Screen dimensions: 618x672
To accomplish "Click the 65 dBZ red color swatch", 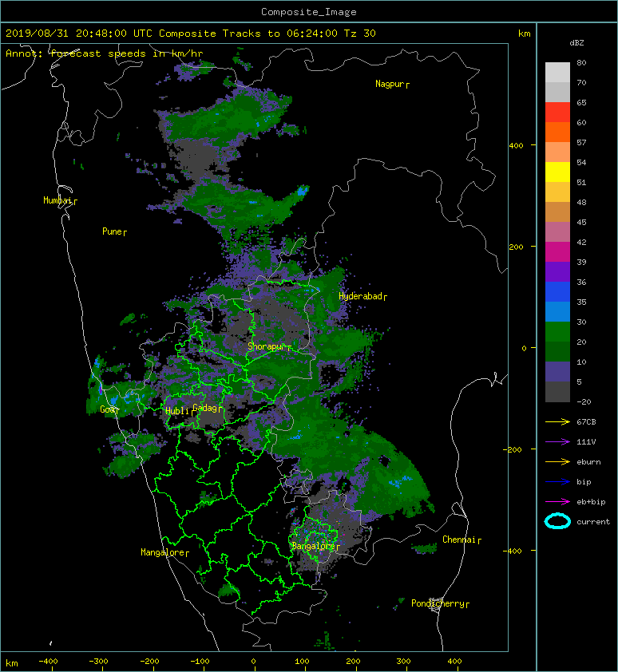I will (557, 112).
